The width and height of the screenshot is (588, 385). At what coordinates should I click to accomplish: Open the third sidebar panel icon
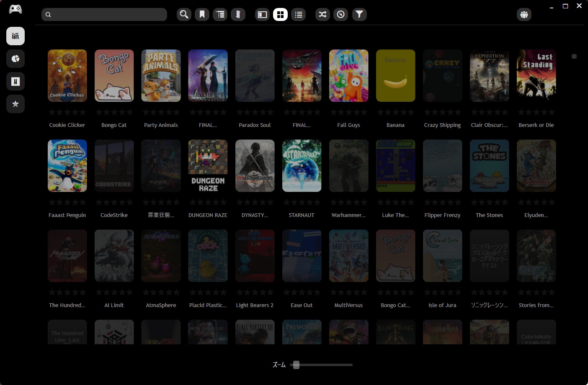pos(15,81)
